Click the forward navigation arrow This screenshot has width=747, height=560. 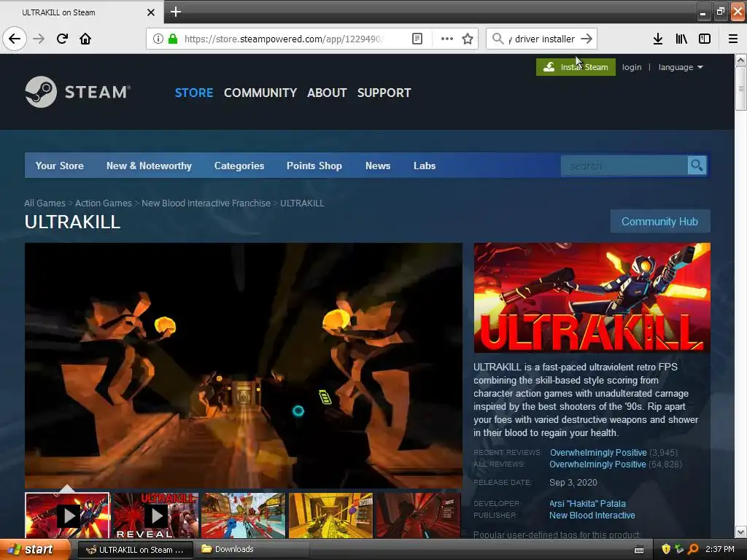pyautogui.click(x=39, y=39)
